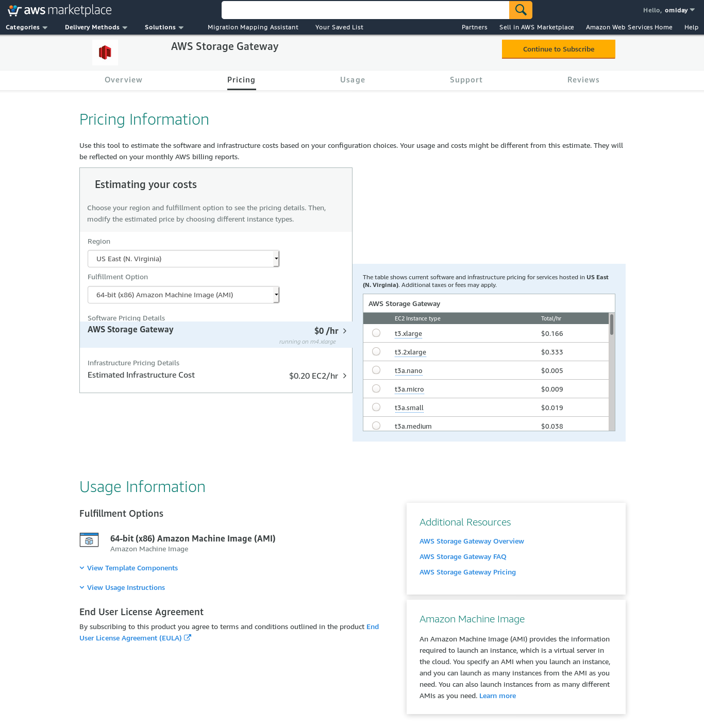Switch to the Support tab
This screenshot has height=728, width=704.
(466, 80)
